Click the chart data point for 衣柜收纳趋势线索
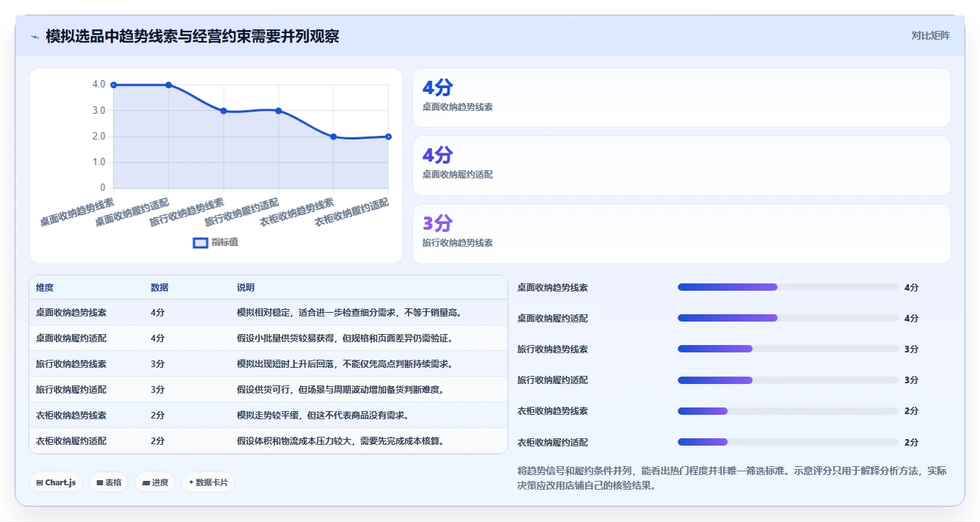This screenshot has width=980, height=522. (333, 137)
